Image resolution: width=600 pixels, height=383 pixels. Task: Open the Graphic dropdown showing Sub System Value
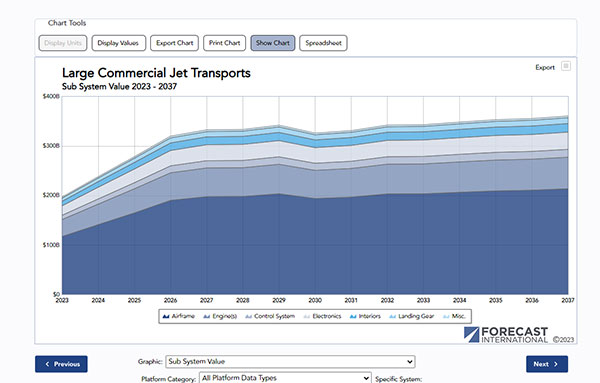click(x=290, y=362)
